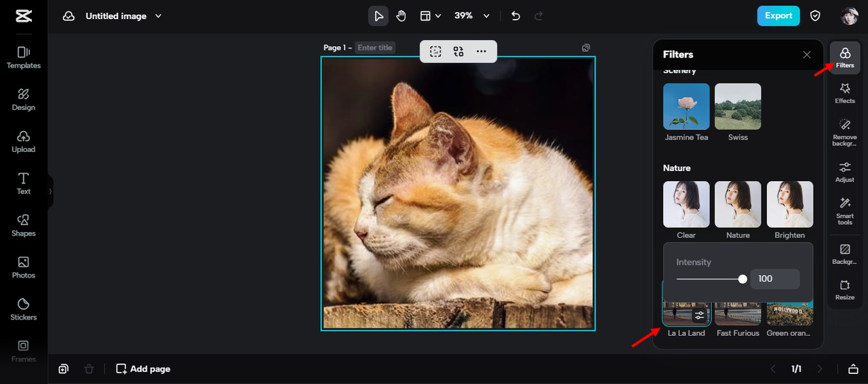Click the Export button
Viewport: 868px width, 384px height.
click(778, 16)
